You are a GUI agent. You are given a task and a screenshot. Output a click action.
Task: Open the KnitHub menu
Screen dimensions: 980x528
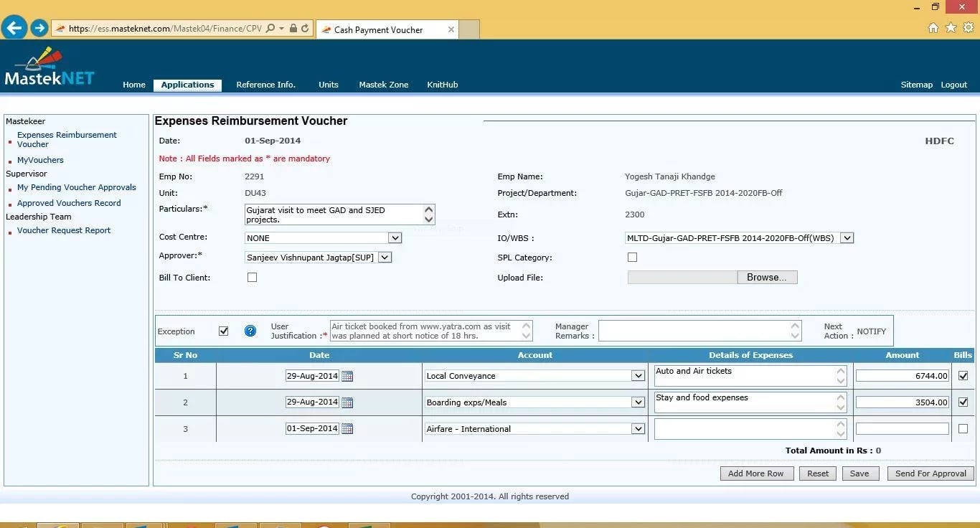coord(442,85)
